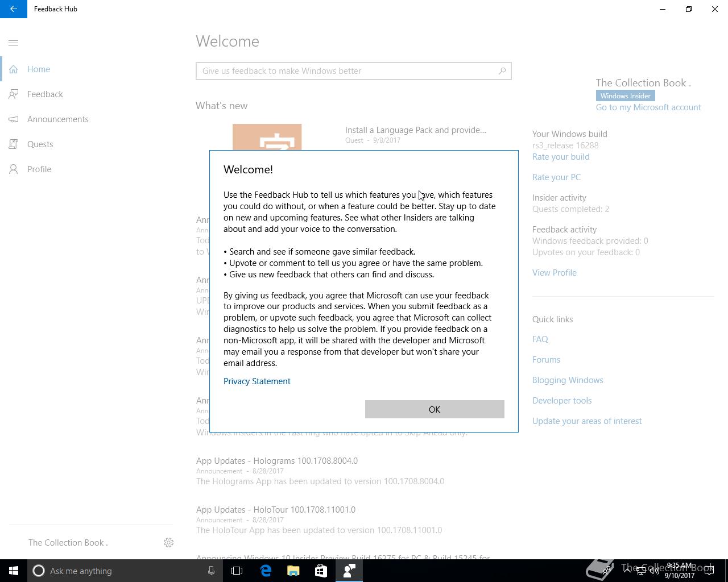
Task: Click the Profile person icon
Action: pyautogui.click(x=14, y=169)
